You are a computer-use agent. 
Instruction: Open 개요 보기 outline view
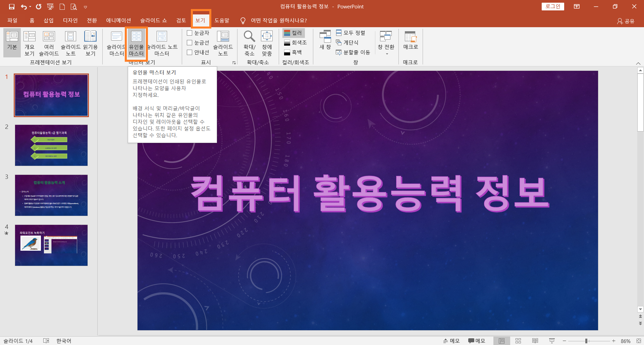(x=30, y=43)
